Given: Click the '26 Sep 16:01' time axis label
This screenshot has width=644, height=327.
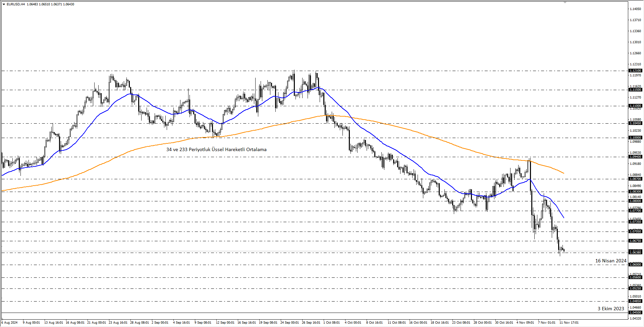Looking at the screenshot, I should [x=311, y=323].
